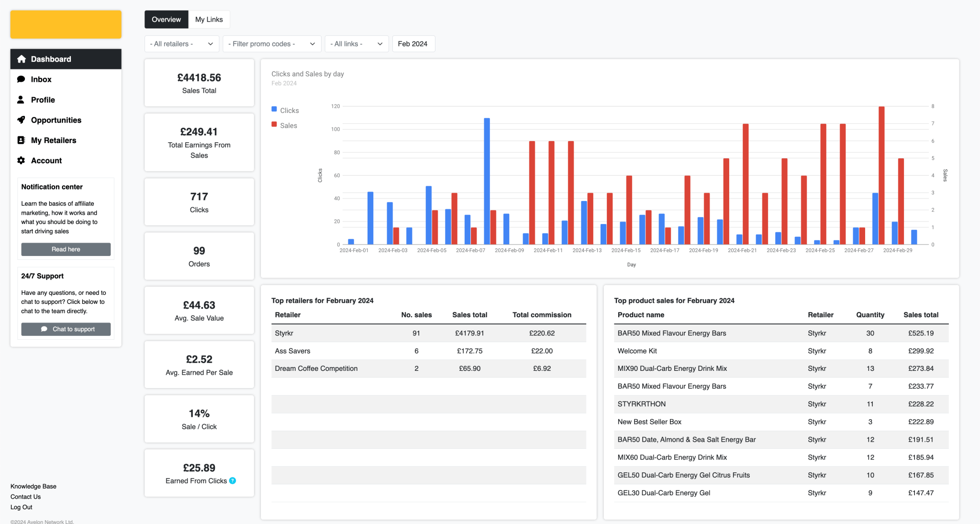Click the Log Out link
The width and height of the screenshot is (980, 524).
(x=22, y=507)
